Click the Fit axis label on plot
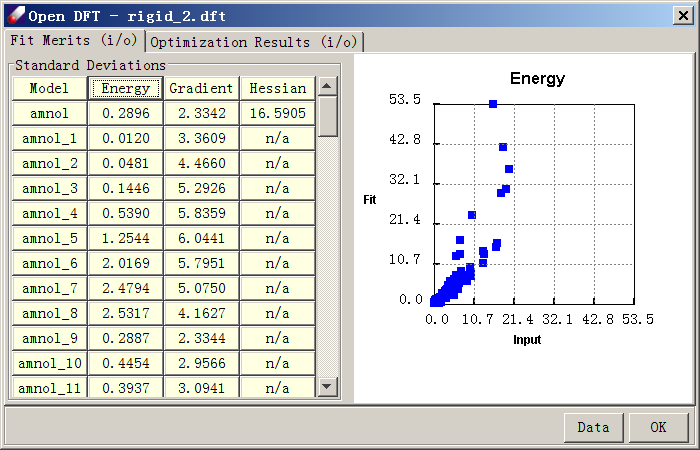 [x=370, y=200]
